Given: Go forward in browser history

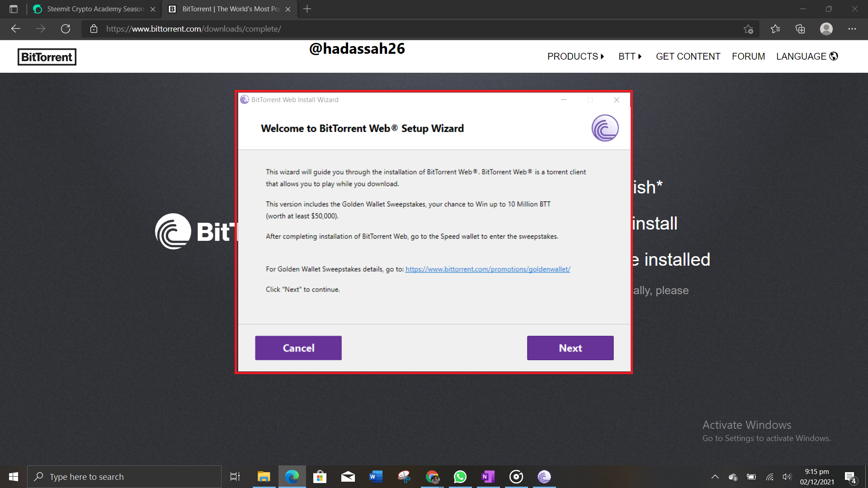Looking at the screenshot, I should [41, 29].
